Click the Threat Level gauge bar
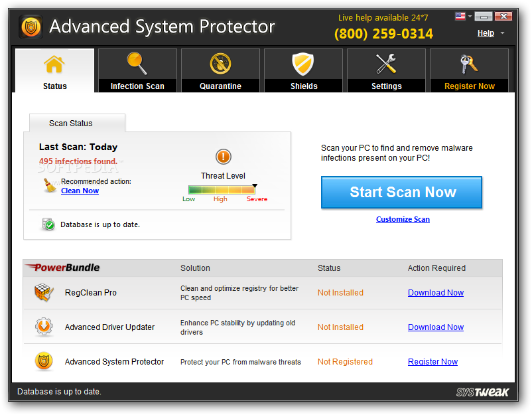This screenshot has width=532, height=415. 222,189
